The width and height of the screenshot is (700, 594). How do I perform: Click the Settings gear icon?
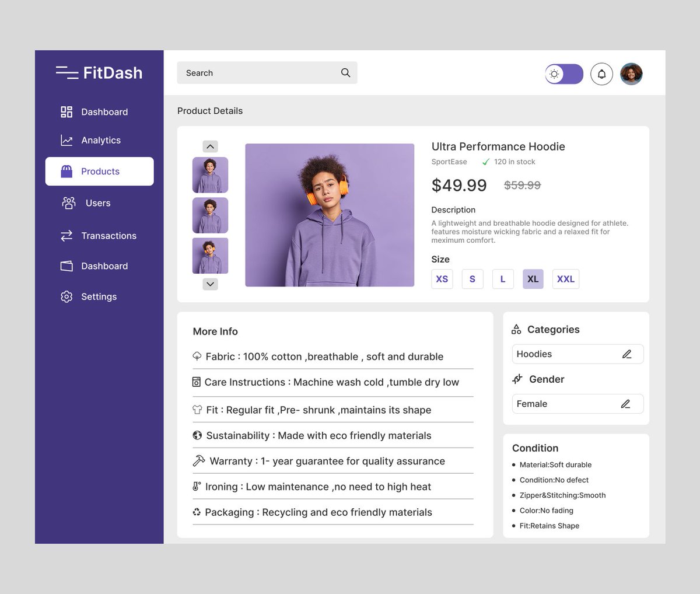(x=66, y=296)
